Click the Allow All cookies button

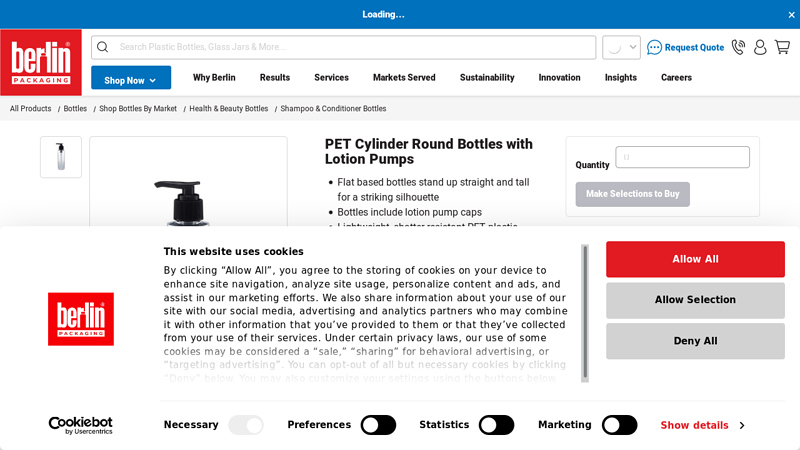click(x=695, y=259)
